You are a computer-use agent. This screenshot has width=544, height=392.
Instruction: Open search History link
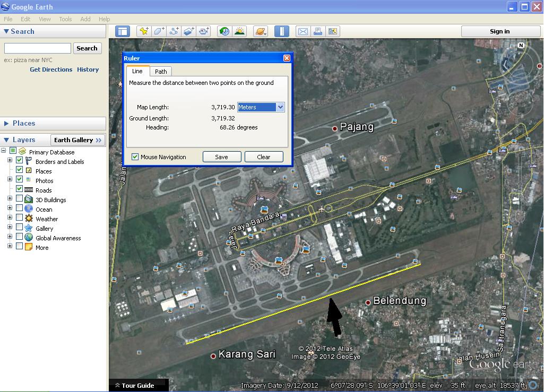pos(88,69)
